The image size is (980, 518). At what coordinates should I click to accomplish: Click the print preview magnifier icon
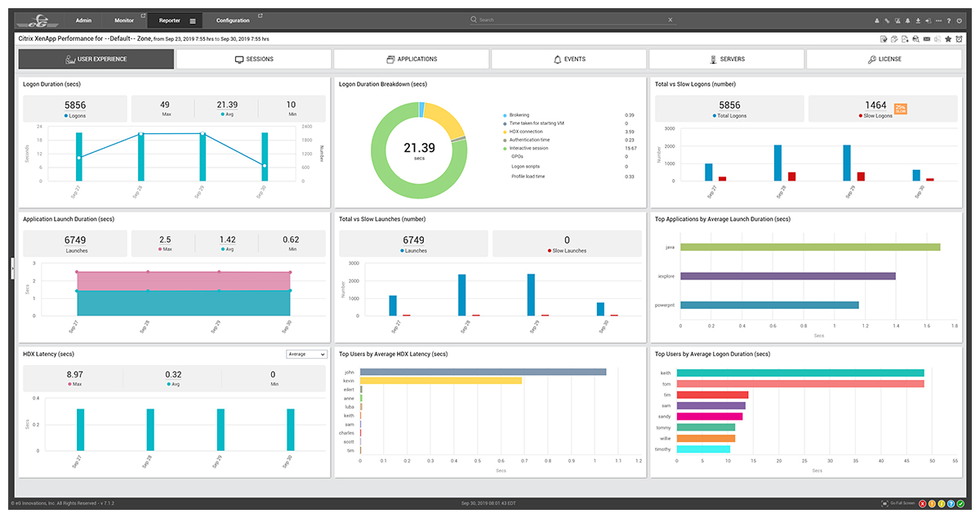point(915,39)
